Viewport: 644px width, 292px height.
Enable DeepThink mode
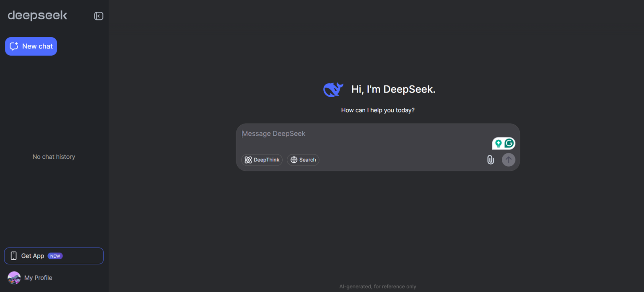262,160
